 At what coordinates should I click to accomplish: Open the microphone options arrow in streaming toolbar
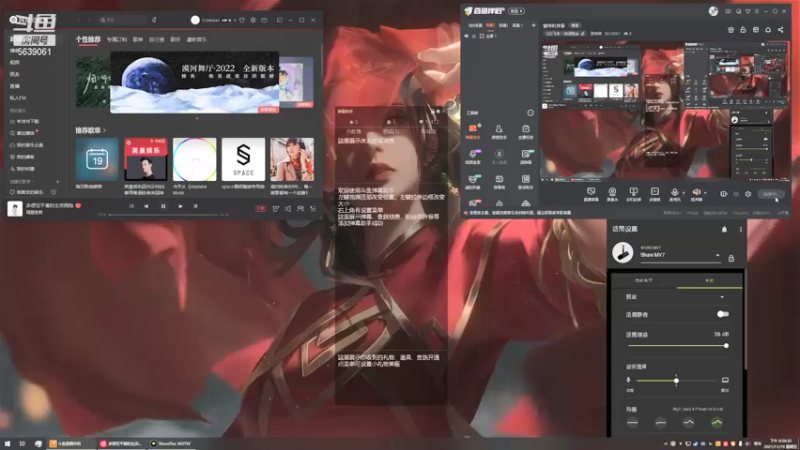point(684,193)
